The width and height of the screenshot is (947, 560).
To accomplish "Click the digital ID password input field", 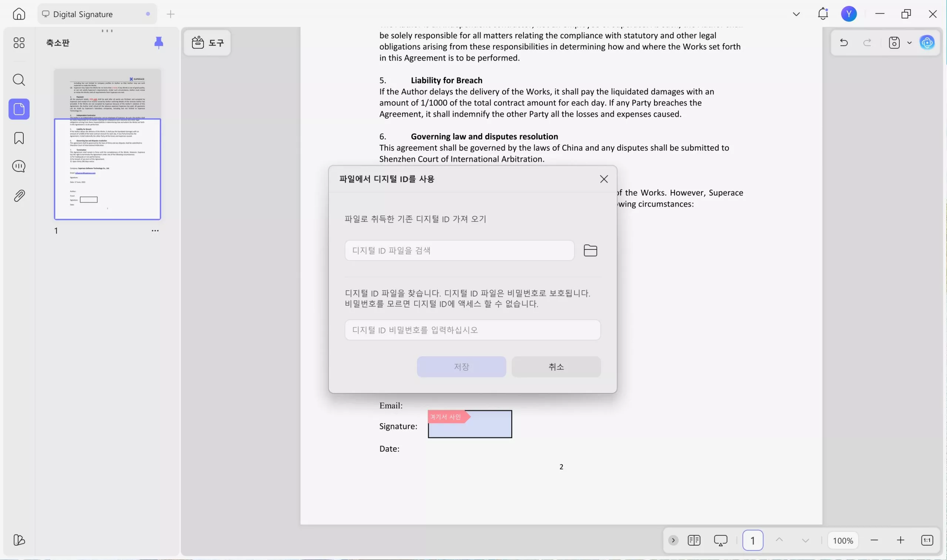I will [x=472, y=329].
